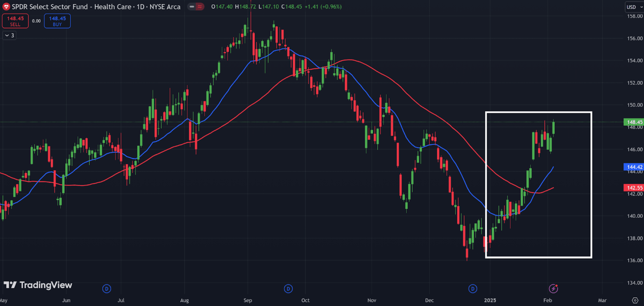Click the 2025 label on time axis
The width and height of the screenshot is (644, 306).
(x=490, y=300)
